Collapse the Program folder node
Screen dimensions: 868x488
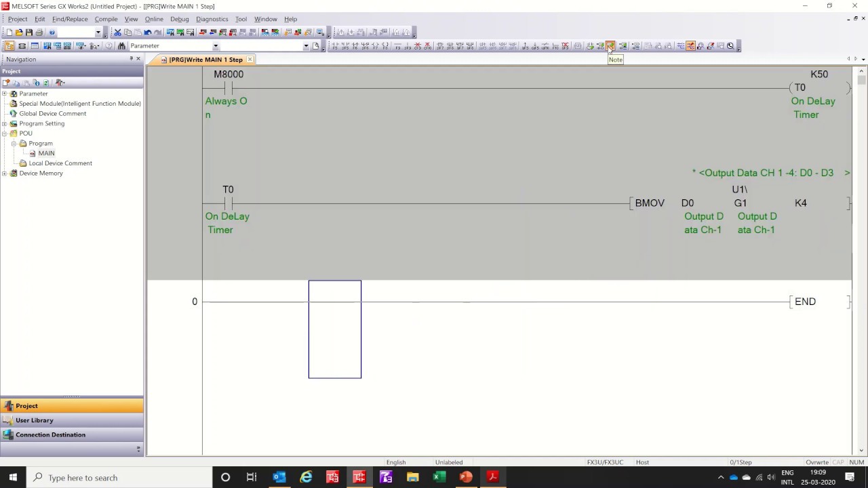[14, 144]
